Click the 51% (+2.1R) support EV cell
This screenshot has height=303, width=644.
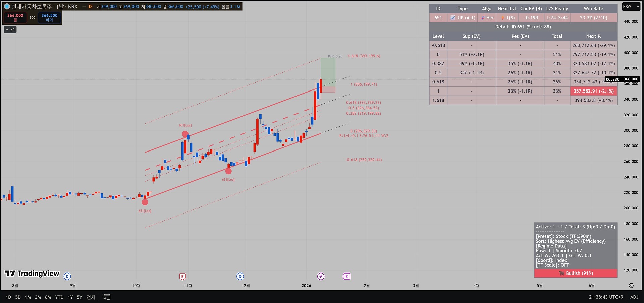[x=472, y=54]
